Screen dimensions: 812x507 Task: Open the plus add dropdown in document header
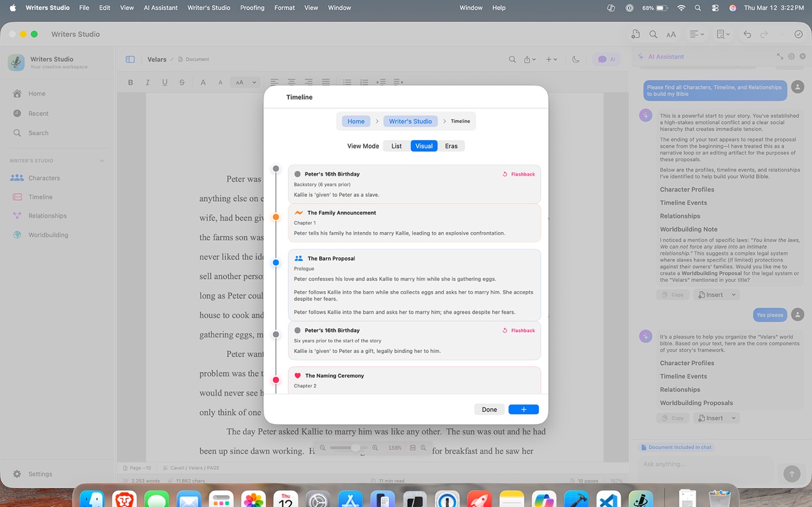[551, 59]
